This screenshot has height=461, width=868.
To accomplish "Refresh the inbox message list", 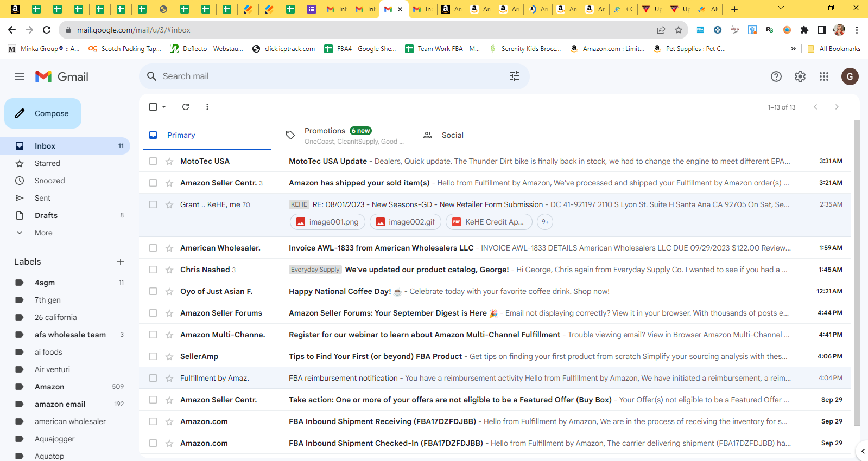I will [x=186, y=107].
